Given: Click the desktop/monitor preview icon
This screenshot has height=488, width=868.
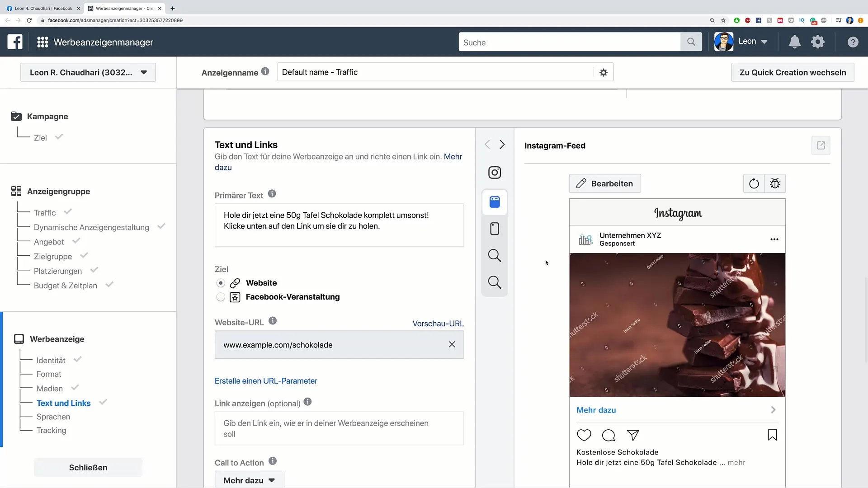Looking at the screenshot, I should [495, 202].
